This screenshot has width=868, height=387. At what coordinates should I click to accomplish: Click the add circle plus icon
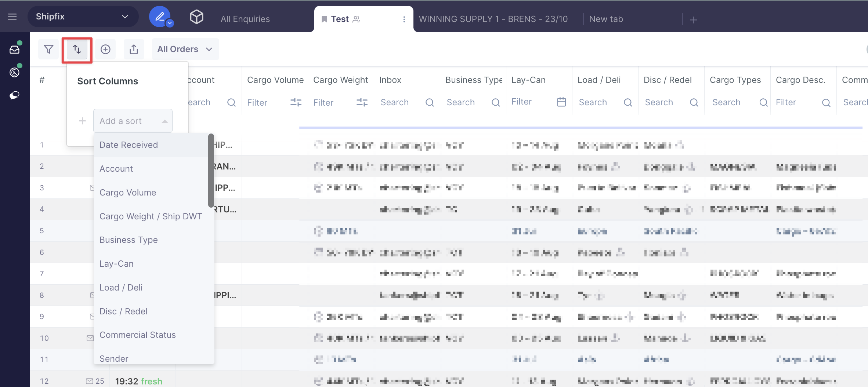105,49
